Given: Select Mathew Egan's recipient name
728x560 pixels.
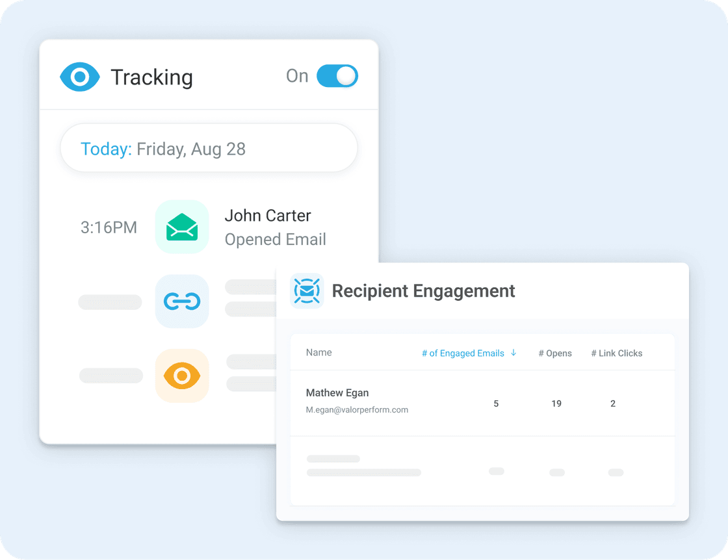Looking at the screenshot, I should pyautogui.click(x=337, y=393).
